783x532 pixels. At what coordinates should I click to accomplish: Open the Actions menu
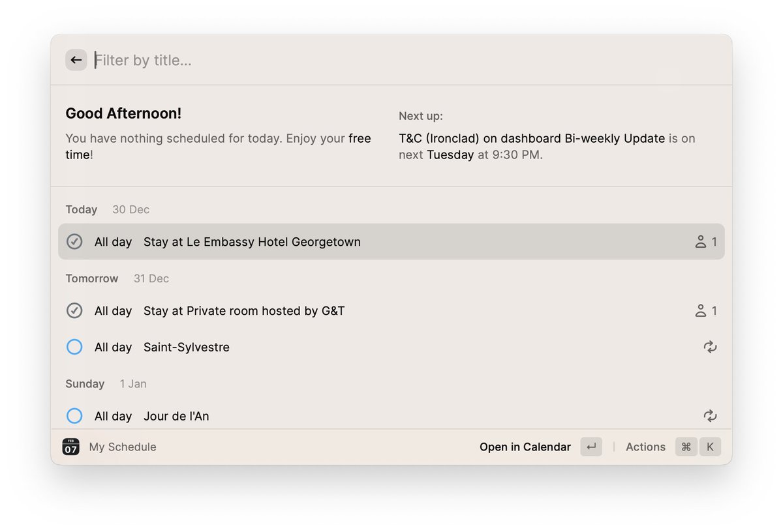coord(645,447)
